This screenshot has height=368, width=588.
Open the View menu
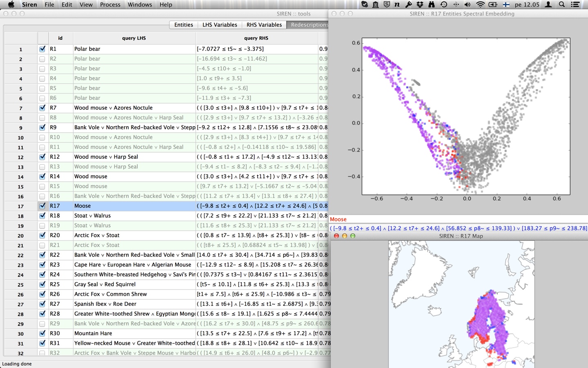(x=86, y=4)
